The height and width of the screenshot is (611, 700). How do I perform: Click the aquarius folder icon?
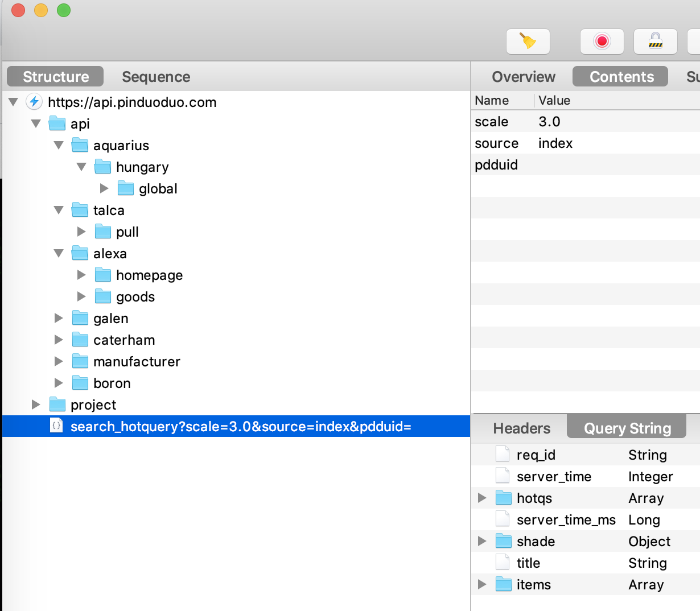coord(80,145)
